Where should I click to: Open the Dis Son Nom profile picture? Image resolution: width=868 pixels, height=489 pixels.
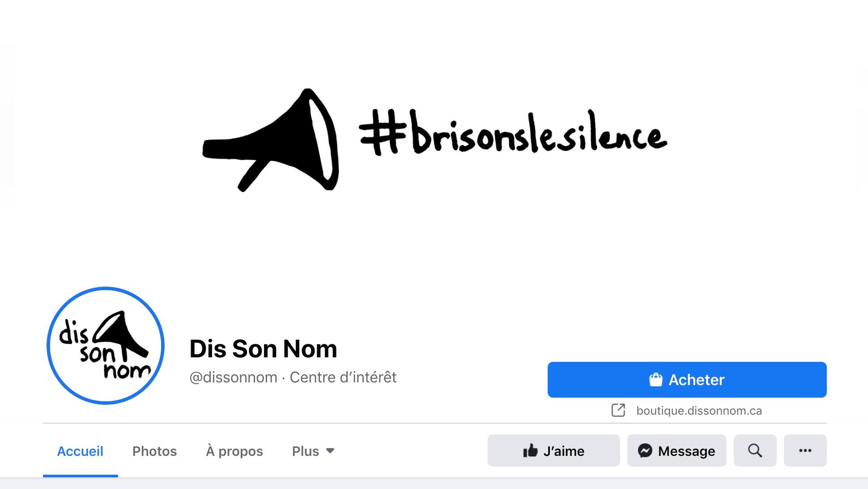tap(106, 346)
